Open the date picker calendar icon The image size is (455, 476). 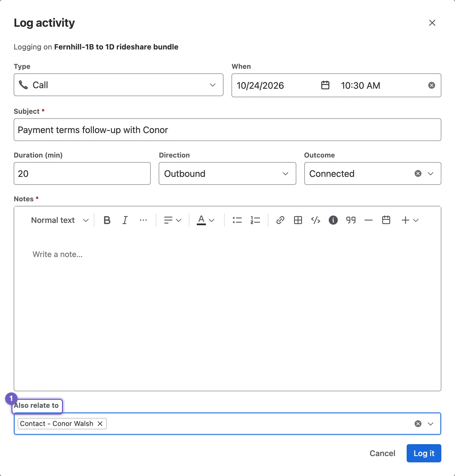325,85
